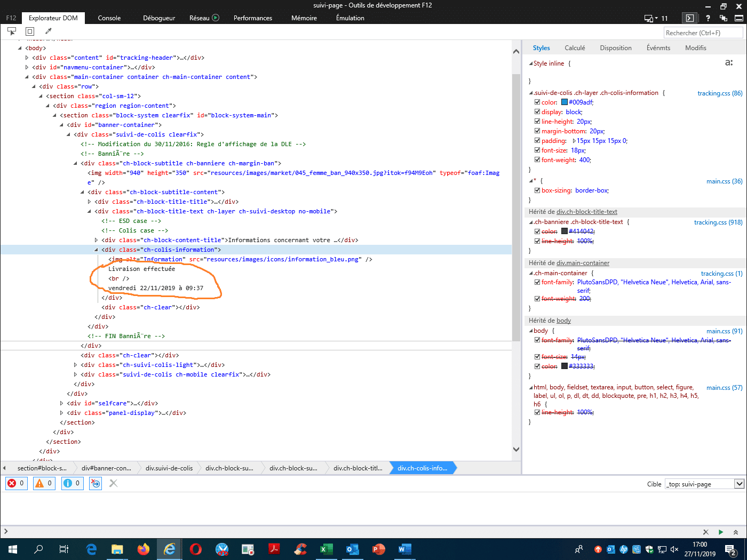
Task: Click the warnings count icon in console
Action: tap(44, 483)
